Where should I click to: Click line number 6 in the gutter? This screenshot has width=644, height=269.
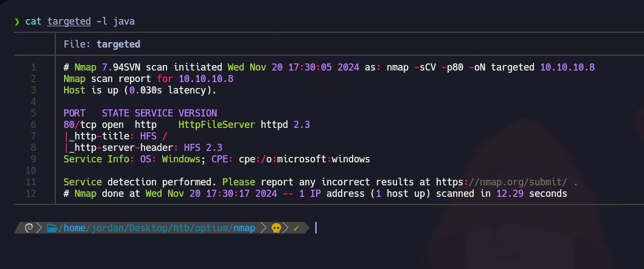[x=33, y=125]
